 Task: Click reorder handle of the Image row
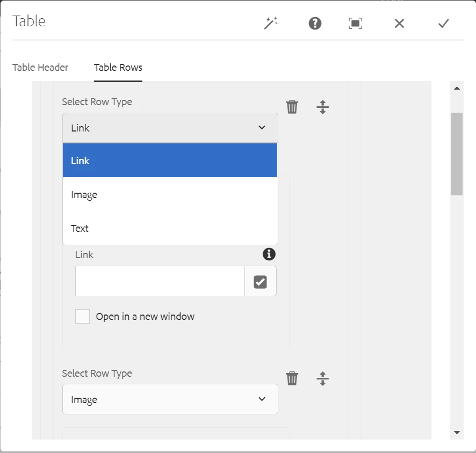tap(322, 378)
